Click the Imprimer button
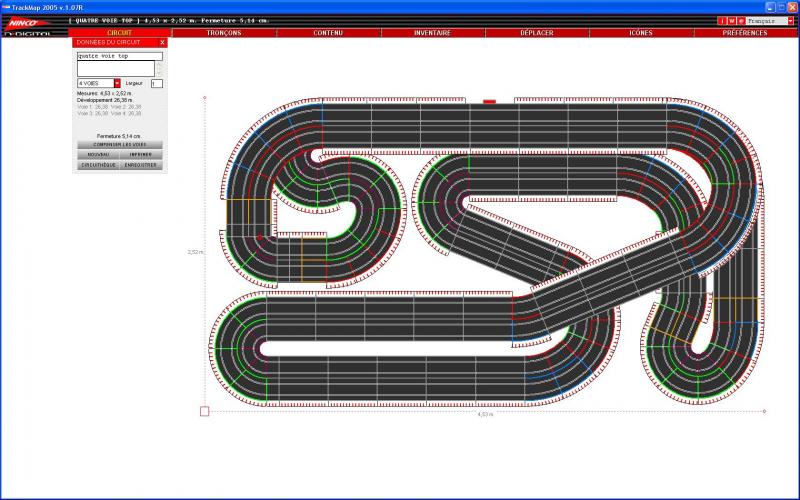 (x=140, y=155)
